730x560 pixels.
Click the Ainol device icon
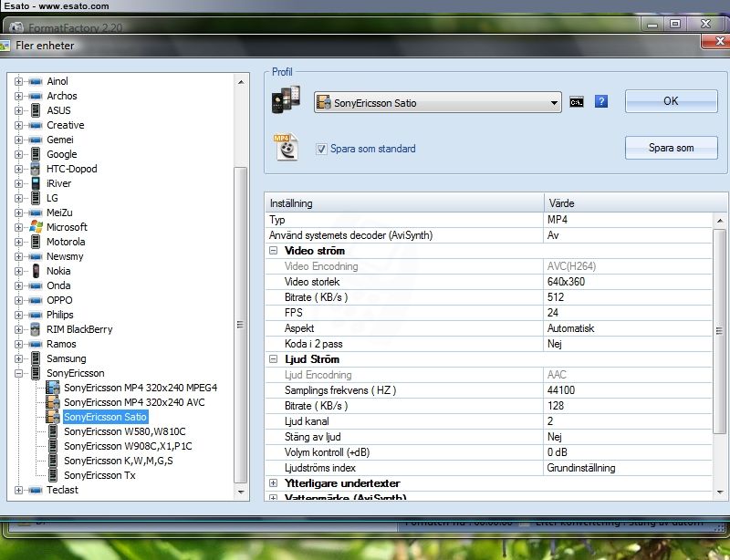pyautogui.click(x=36, y=81)
